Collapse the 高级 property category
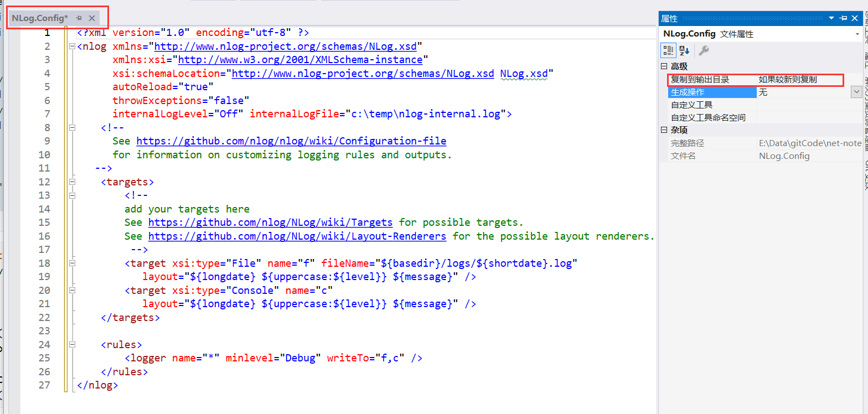 664,66
